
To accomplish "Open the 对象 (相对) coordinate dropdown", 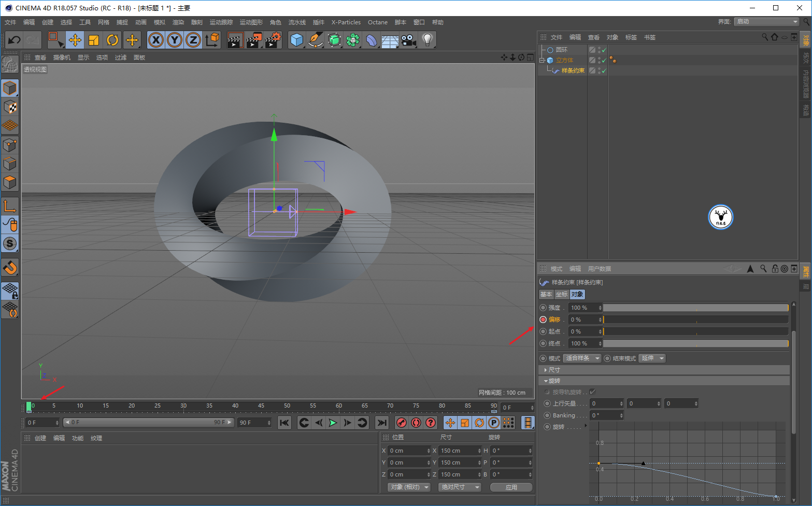I will [409, 487].
